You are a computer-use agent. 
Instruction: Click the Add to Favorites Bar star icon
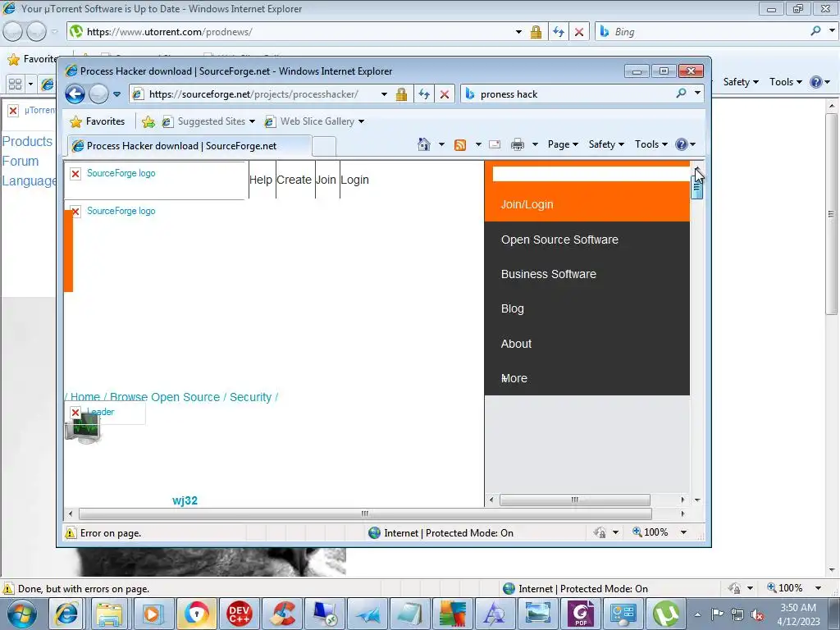click(x=148, y=122)
